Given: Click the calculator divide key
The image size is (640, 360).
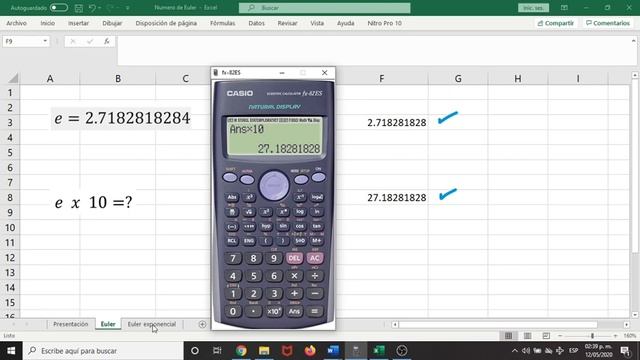Looking at the screenshot, I should tap(315, 276).
